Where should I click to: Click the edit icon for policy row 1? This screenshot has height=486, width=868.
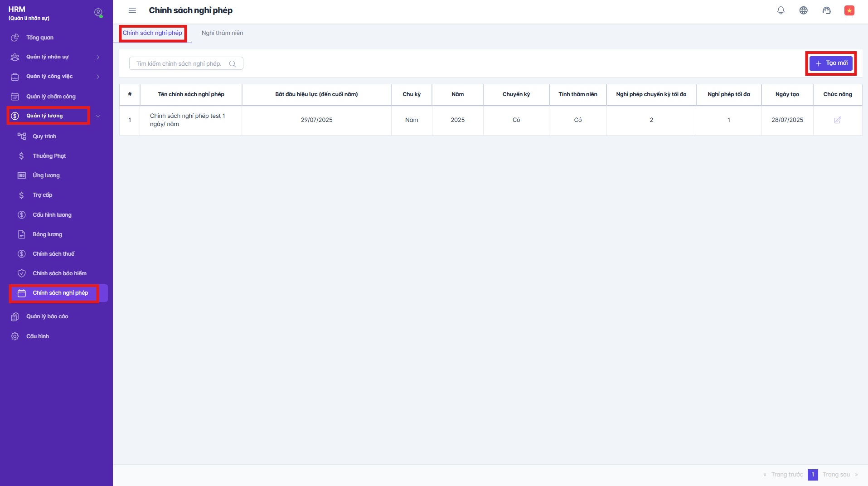point(837,120)
